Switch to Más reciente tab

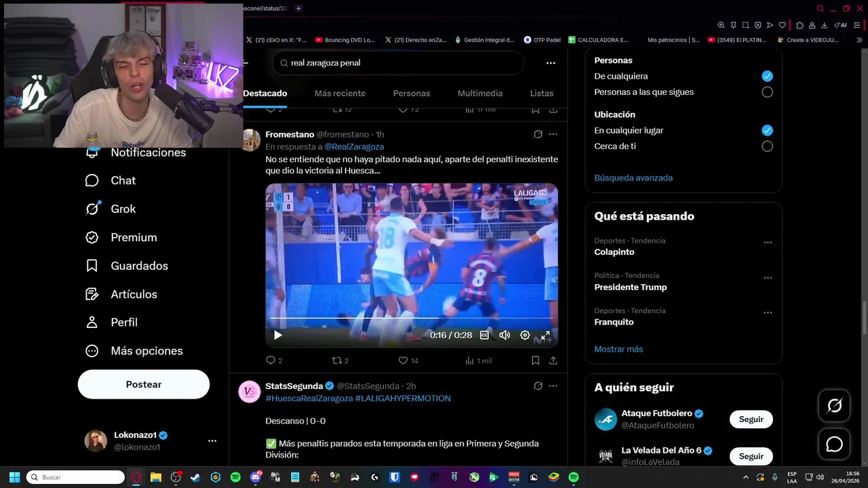340,93
